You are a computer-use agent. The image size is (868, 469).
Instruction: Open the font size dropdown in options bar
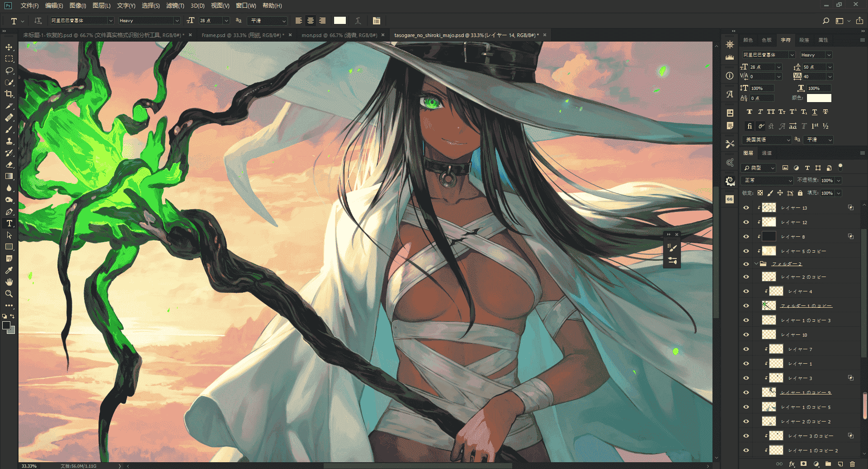[x=226, y=21]
